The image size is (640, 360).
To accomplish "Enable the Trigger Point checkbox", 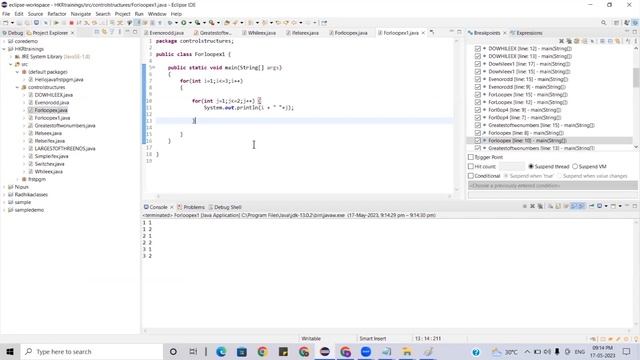I will tap(471, 157).
